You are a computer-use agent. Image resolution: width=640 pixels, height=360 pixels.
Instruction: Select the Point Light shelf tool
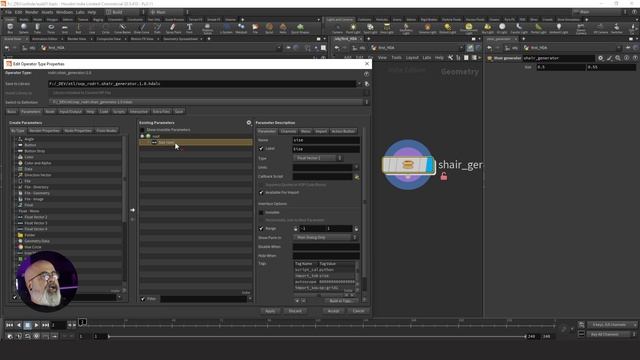pyautogui.click(x=353, y=28)
